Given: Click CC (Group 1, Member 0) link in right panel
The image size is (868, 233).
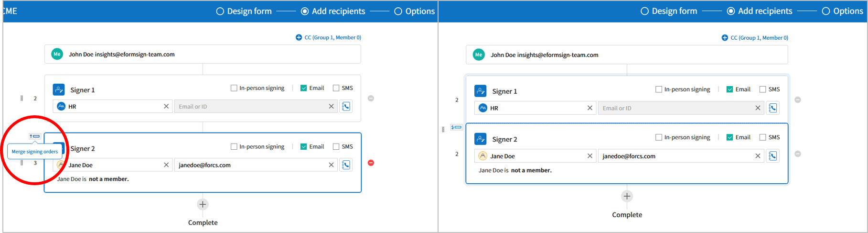Looking at the screenshot, I should tap(754, 38).
